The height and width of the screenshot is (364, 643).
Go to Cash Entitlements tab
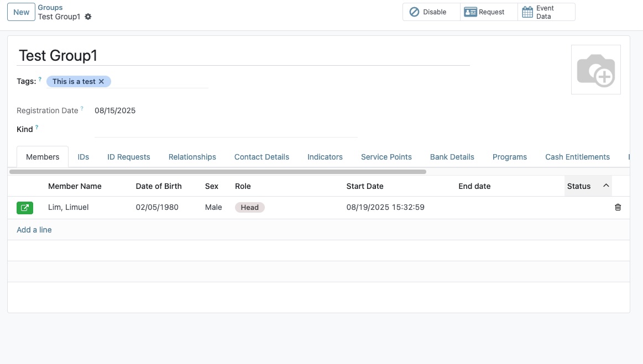577,157
